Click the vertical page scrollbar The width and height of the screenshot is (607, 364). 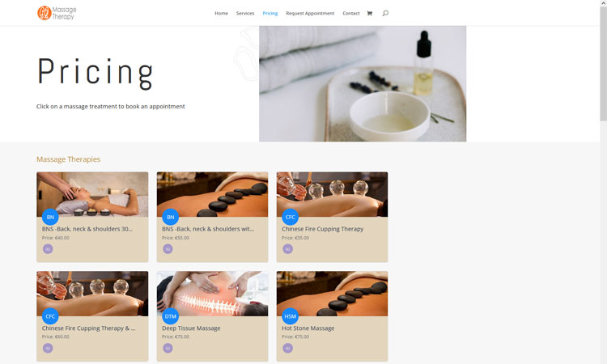[x=603, y=182]
